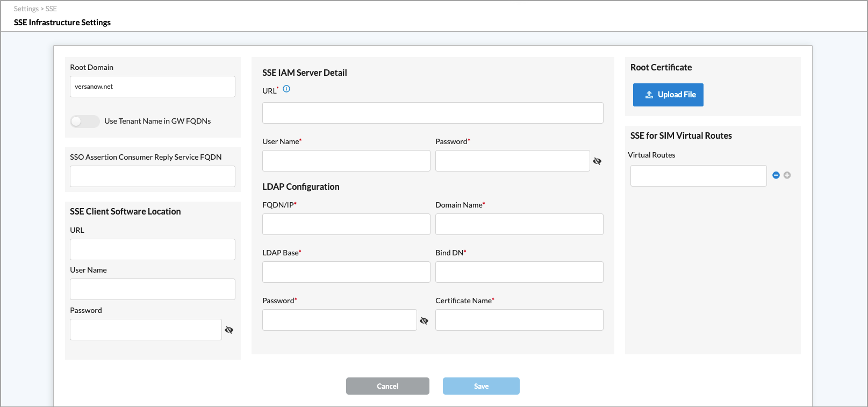Viewport: 868px width, 407px height.
Task: Add virtual route with plus icon
Action: pyautogui.click(x=787, y=175)
